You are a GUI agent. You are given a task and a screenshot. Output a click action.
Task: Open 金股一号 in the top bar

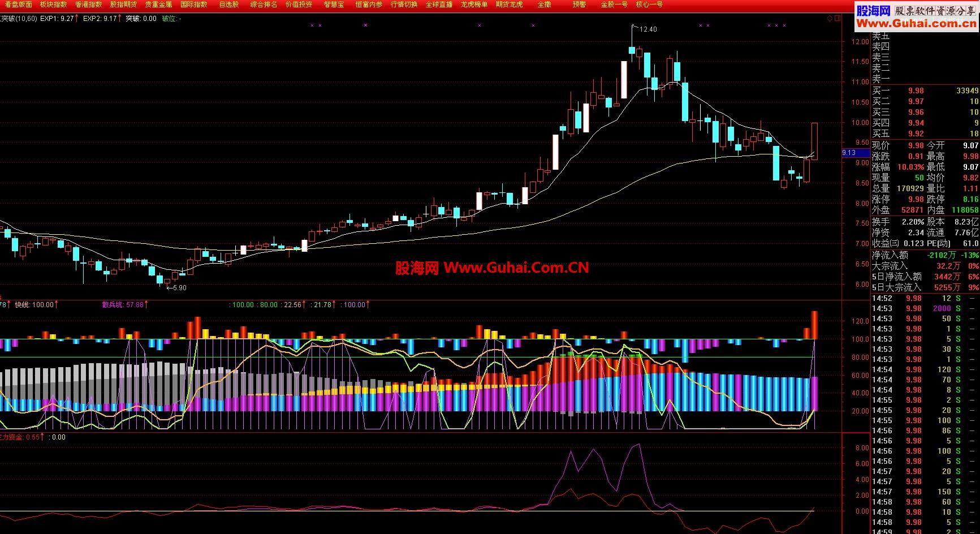pos(614,5)
